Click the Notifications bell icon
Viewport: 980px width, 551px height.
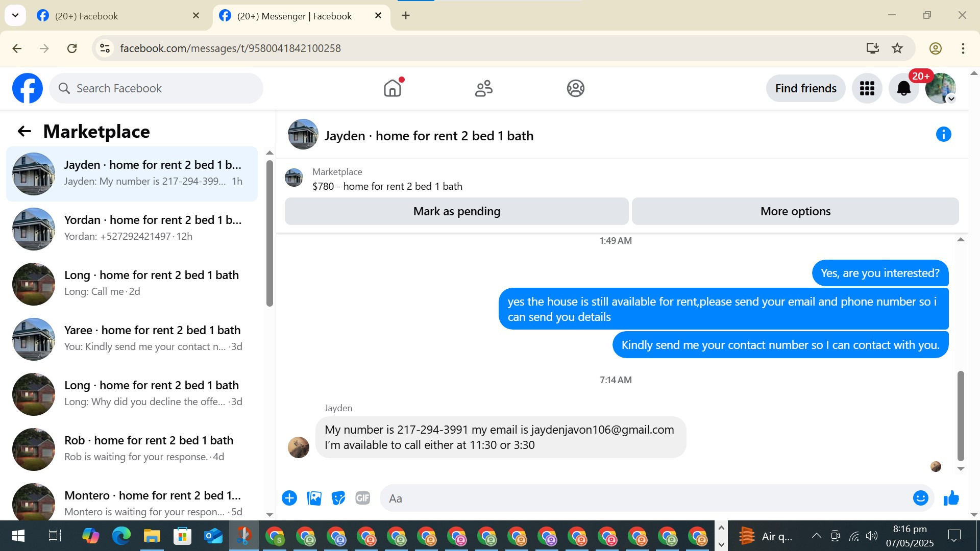[903, 88]
